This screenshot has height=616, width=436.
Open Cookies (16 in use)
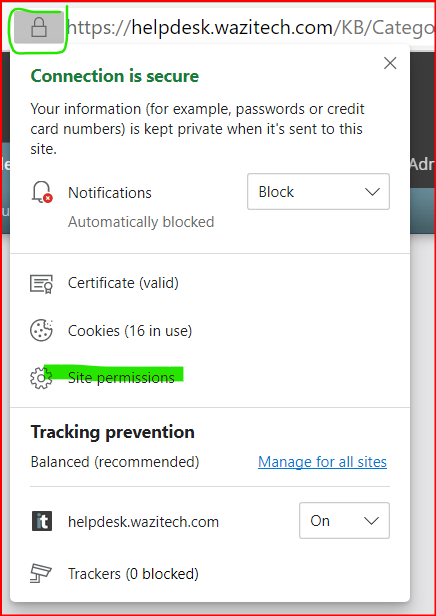coord(130,331)
